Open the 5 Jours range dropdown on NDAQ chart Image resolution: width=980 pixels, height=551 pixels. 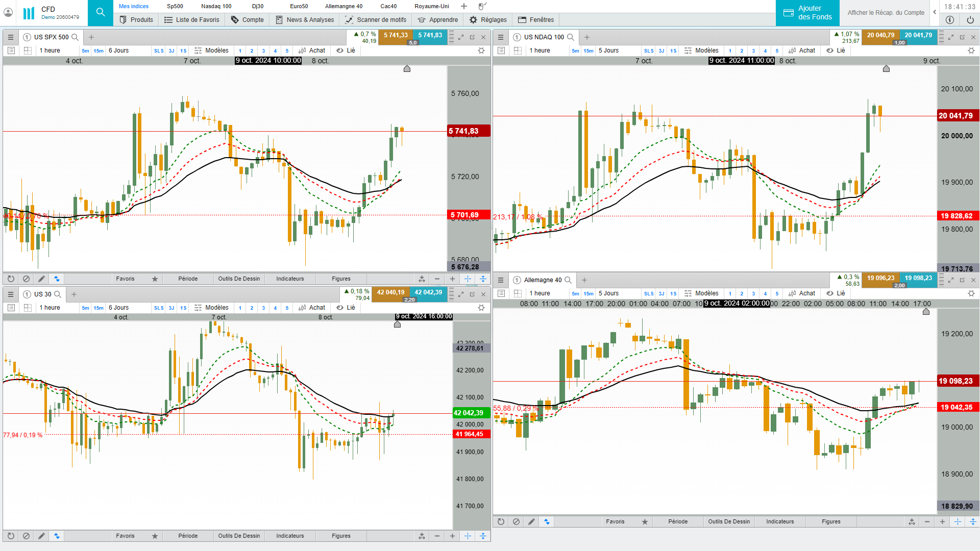coord(608,51)
